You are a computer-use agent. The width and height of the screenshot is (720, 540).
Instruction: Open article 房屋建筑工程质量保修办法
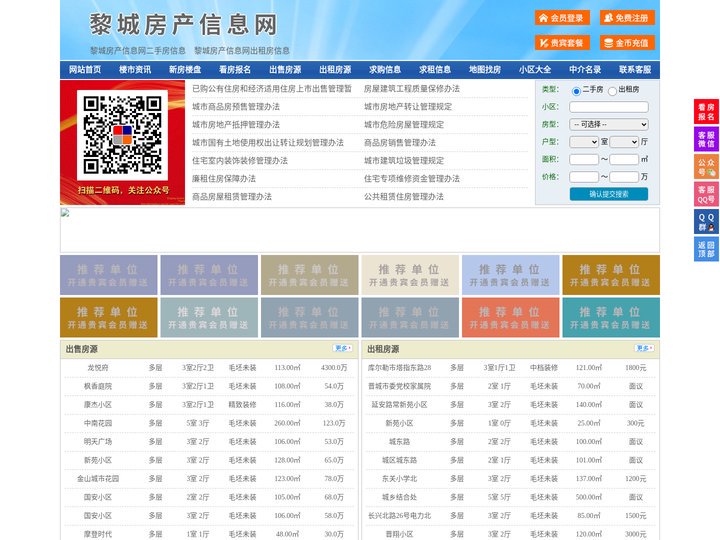coord(412,89)
